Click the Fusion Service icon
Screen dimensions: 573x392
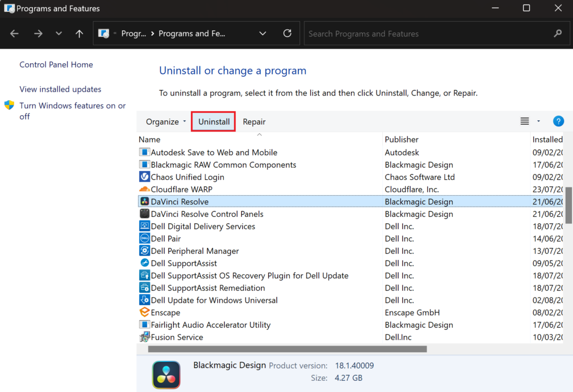(144, 337)
